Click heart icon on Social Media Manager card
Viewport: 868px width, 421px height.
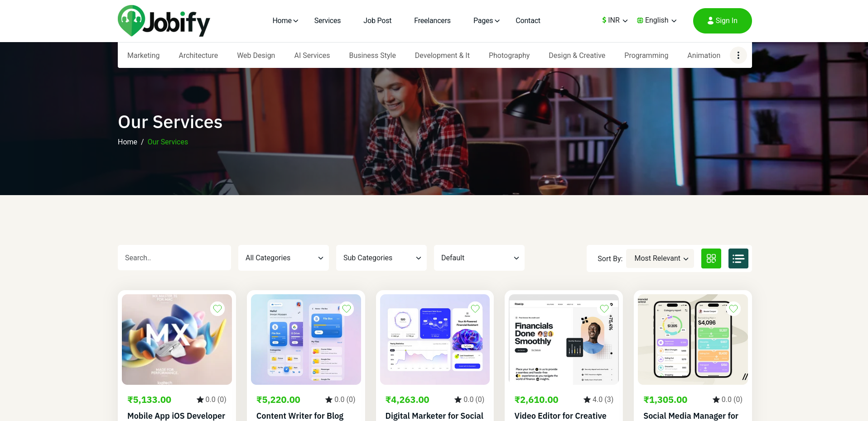click(x=733, y=309)
